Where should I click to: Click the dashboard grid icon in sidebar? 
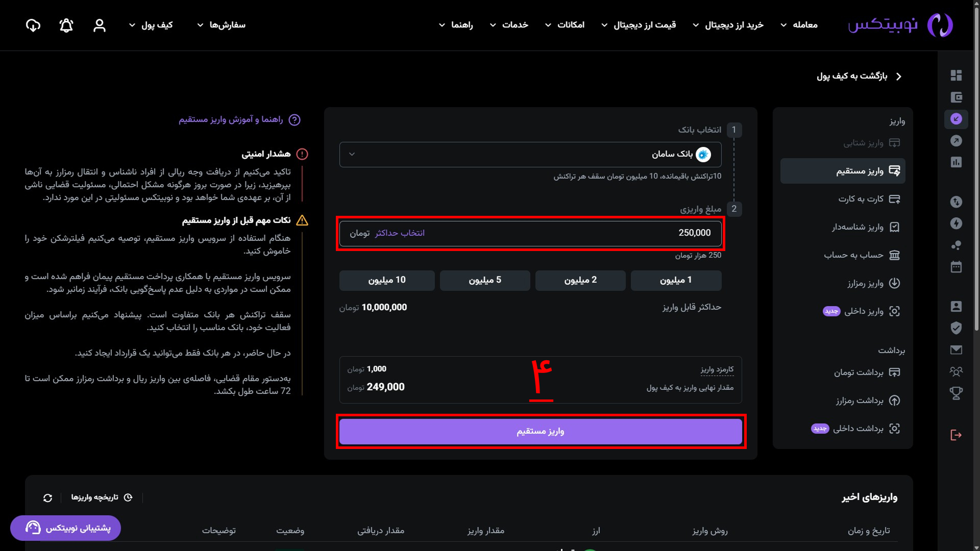956,76
